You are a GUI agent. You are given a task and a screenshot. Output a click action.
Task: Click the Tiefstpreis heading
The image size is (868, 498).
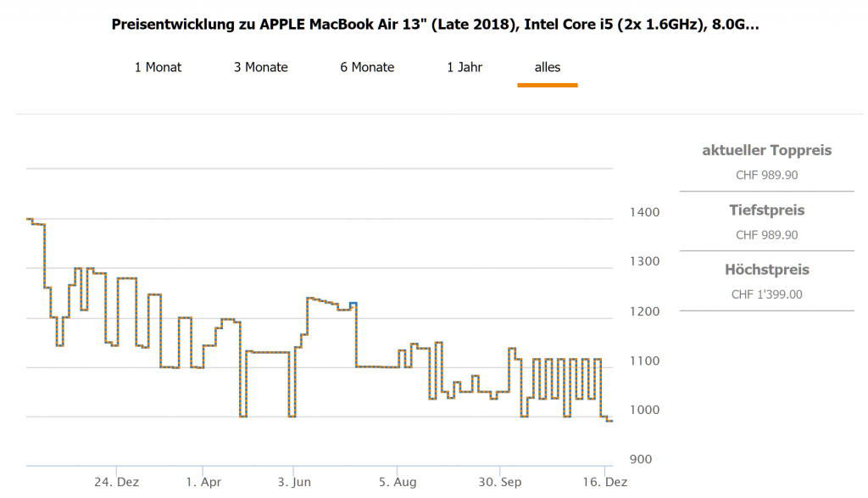point(766,210)
